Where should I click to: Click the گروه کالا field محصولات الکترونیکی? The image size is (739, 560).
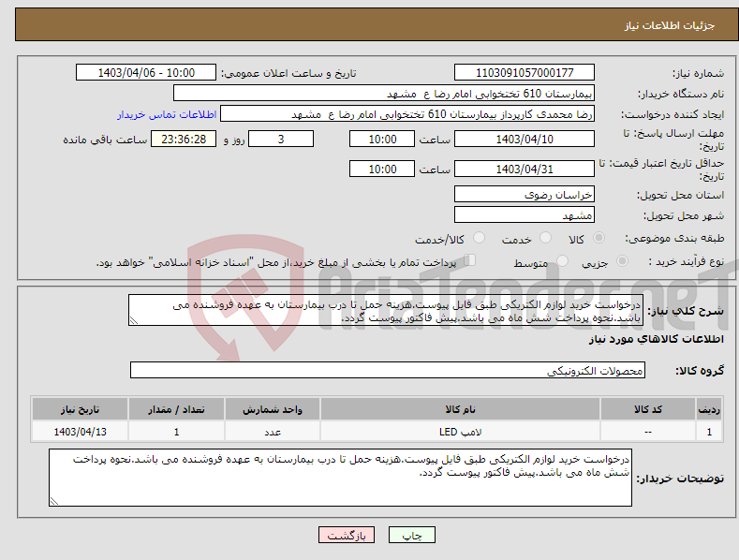pyautogui.click(x=388, y=370)
